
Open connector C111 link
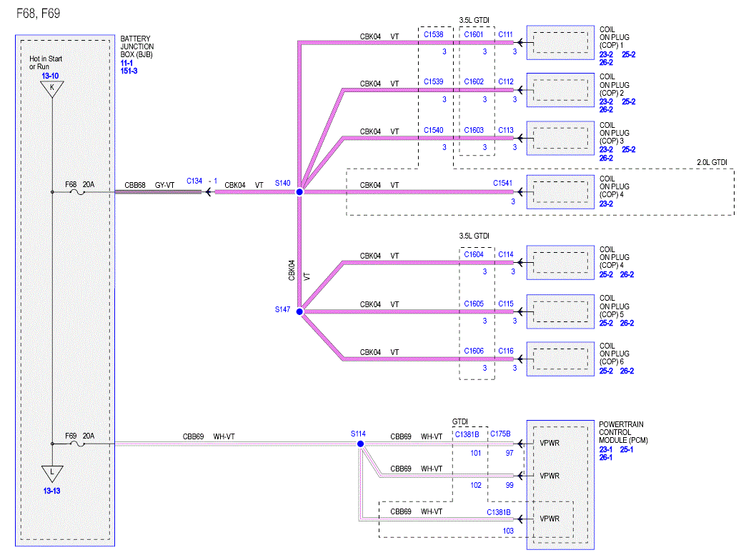(506, 35)
